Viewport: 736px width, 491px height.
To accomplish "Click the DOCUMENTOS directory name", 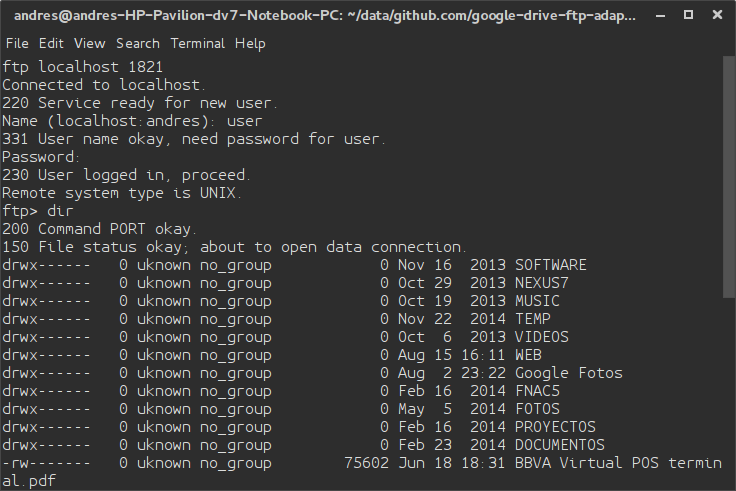I will (x=560, y=445).
